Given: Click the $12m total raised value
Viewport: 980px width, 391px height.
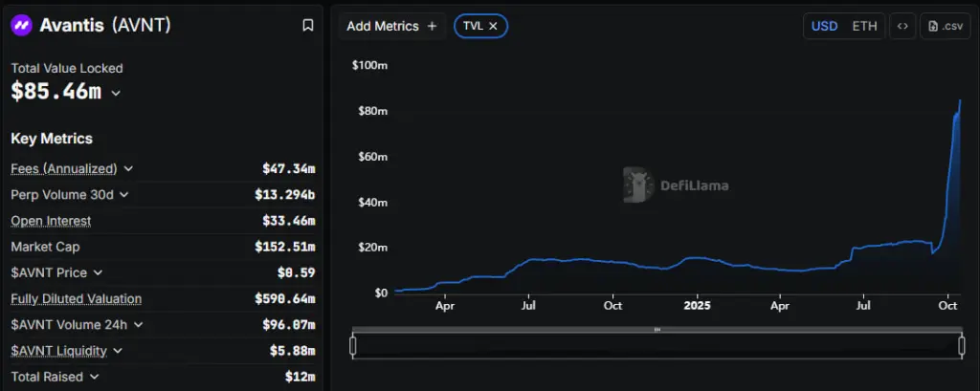Looking at the screenshot, I should click(x=300, y=378).
